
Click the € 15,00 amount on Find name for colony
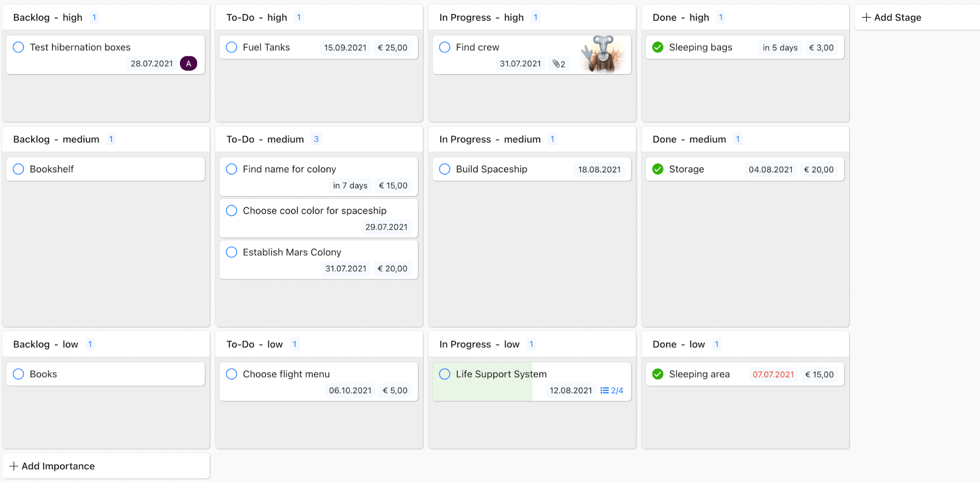393,186
